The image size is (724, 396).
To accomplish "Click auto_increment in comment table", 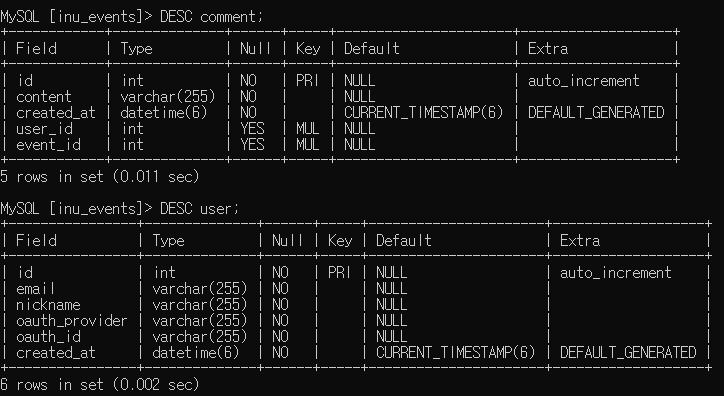I will coord(584,81).
